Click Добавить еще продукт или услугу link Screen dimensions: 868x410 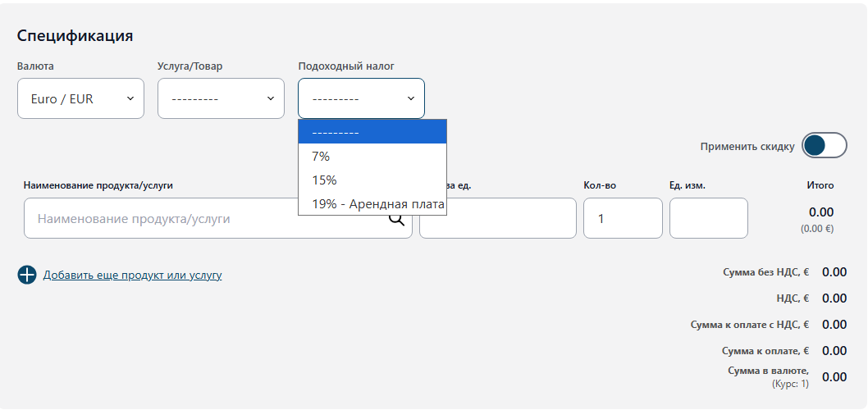[132, 276]
